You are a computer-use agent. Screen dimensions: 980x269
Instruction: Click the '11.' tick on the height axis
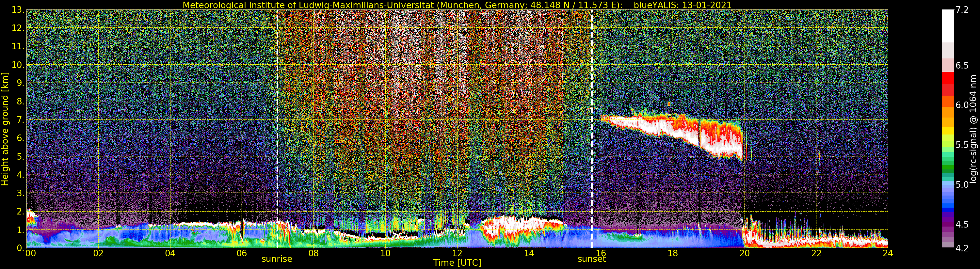[18, 47]
